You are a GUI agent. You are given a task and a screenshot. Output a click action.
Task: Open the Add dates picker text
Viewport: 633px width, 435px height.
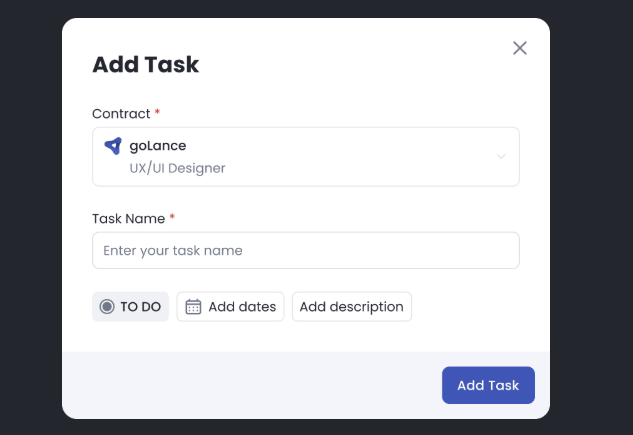(x=242, y=307)
